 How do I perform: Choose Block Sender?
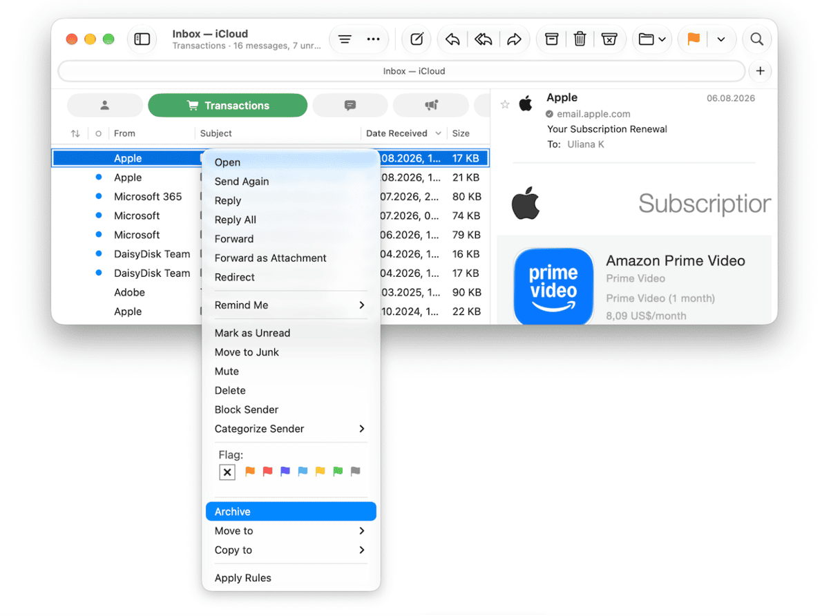(x=291, y=410)
